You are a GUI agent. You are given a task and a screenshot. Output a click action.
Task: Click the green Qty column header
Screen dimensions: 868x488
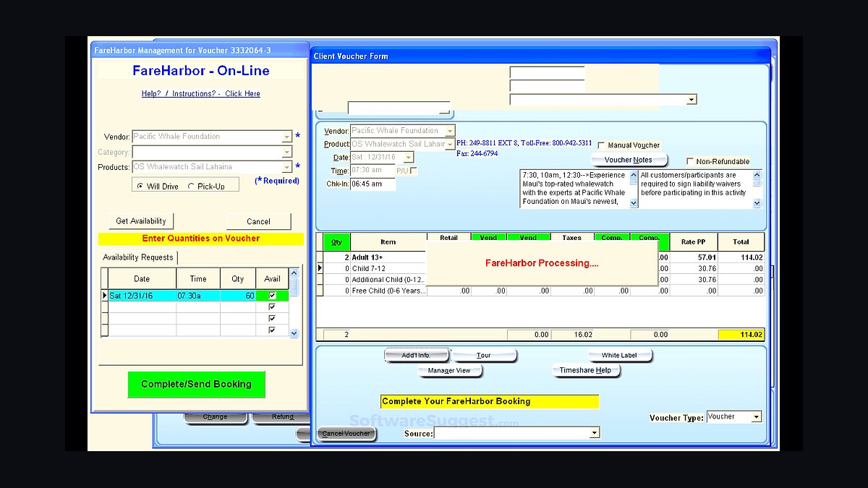[336, 241]
